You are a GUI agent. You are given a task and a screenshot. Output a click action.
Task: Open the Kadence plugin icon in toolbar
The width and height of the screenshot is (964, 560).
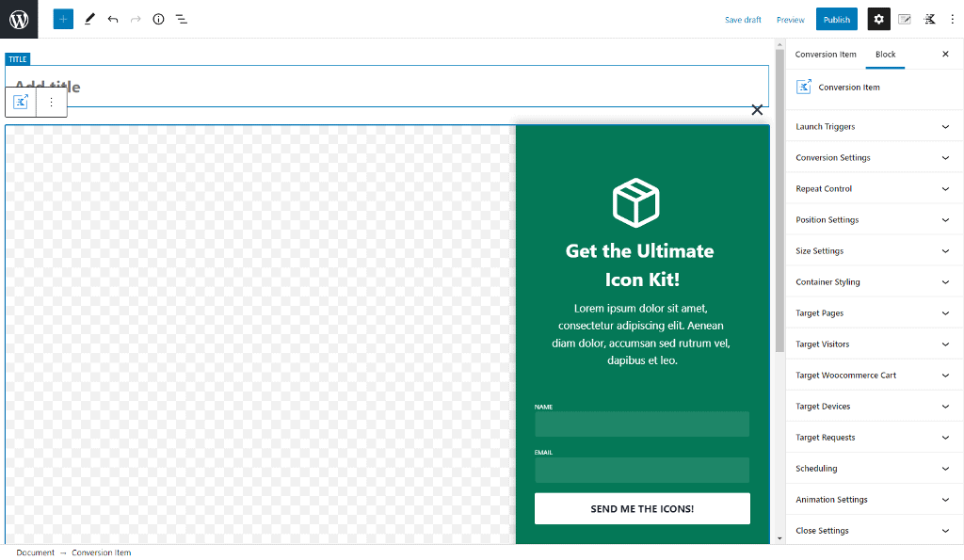930,19
